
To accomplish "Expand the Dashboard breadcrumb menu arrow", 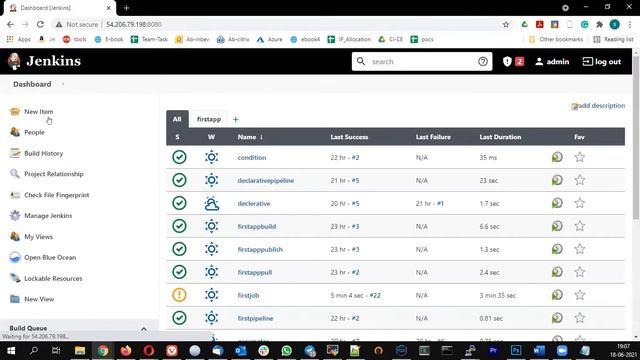I will tap(63, 84).
